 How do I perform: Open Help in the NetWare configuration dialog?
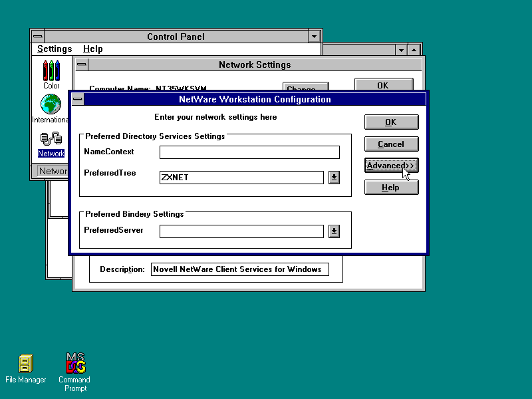(392, 188)
